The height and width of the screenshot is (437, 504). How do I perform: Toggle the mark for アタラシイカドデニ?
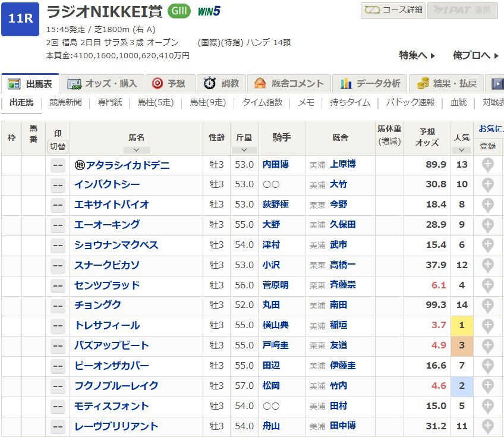click(58, 165)
